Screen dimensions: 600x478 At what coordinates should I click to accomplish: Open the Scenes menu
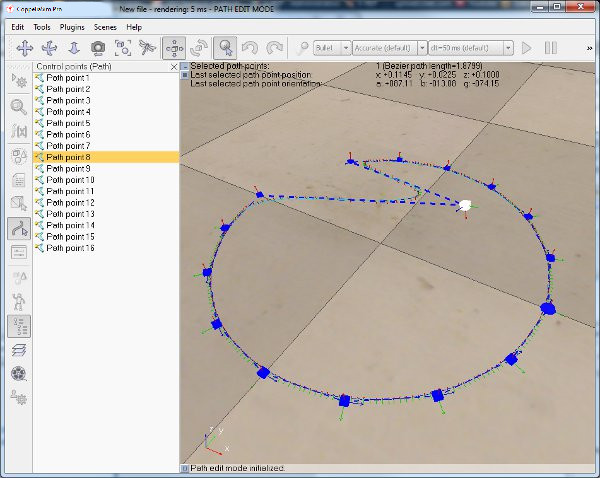click(105, 26)
